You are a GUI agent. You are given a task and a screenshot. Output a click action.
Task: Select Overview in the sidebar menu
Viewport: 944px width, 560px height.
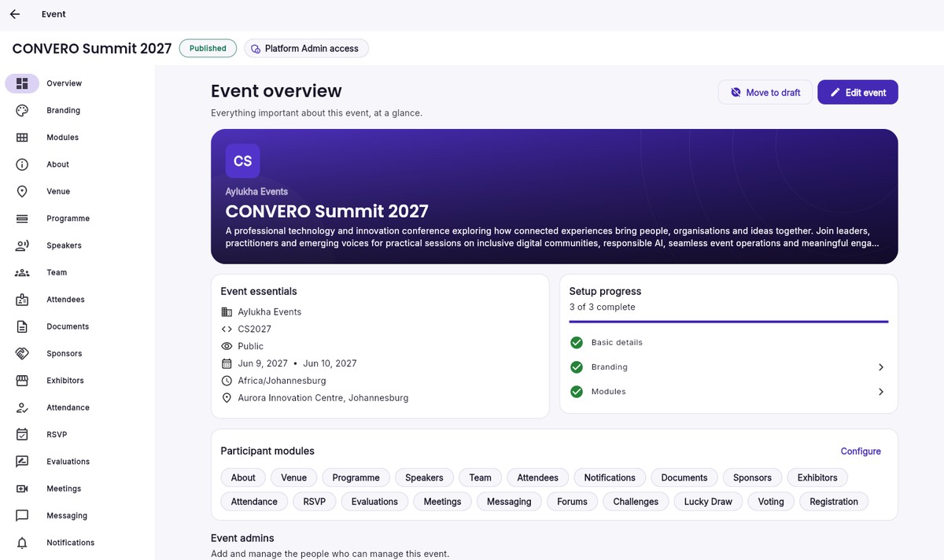(x=64, y=83)
